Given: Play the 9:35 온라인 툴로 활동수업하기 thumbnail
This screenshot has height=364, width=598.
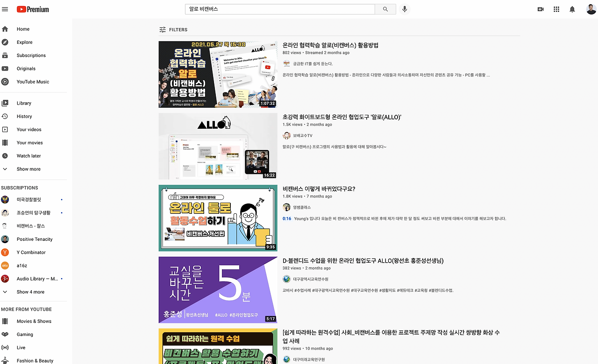Looking at the screenshot, I should point(218,218).
